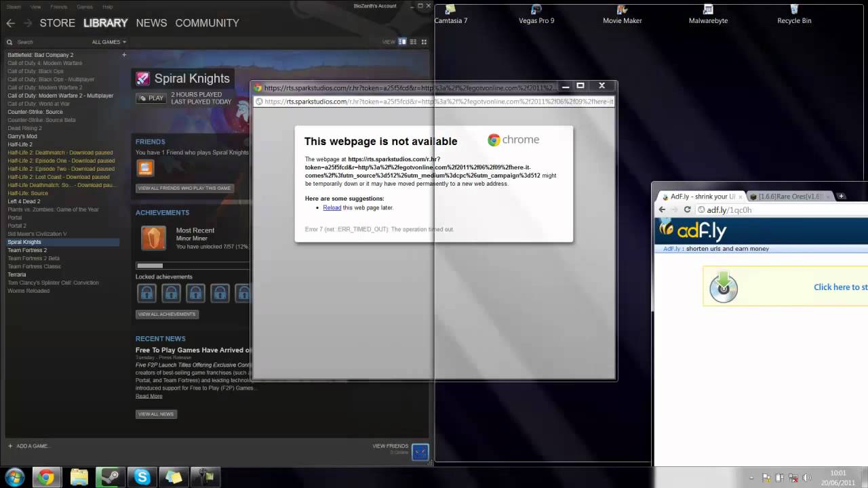
Task: Open a new tab in Chrome
Action: point(841,197)
